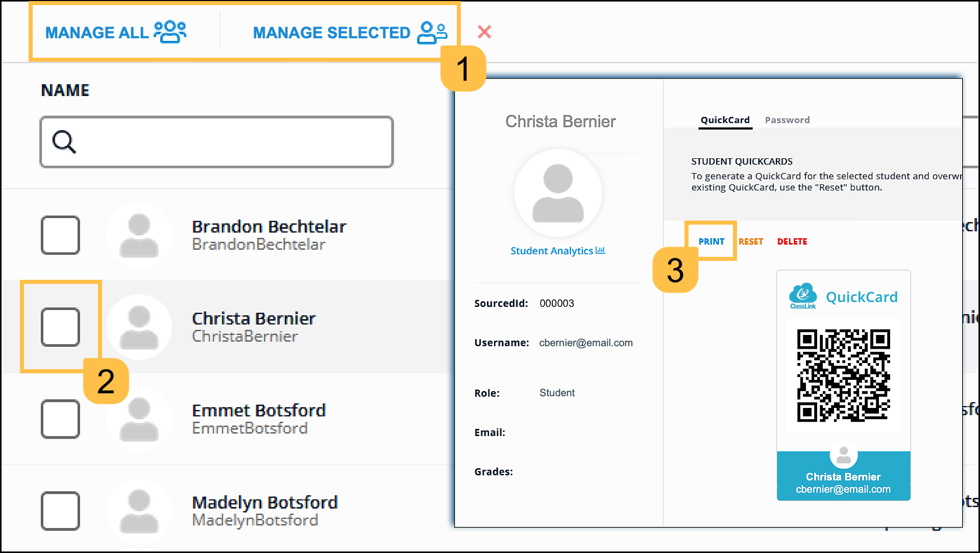Click the search magnifier icon
Screen dimensions: 980x553
pyautogui.click(x=64, y=142)
